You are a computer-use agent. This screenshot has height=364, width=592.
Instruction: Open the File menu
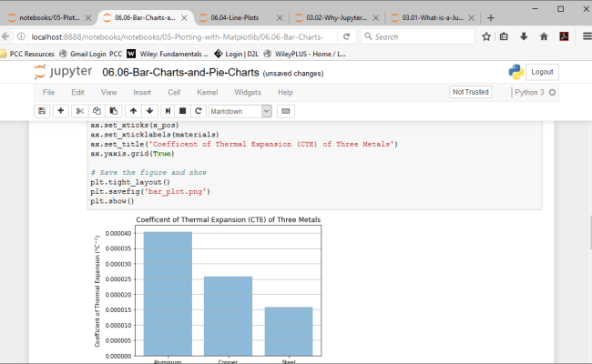pyautogui.click(x=48, y=93)
